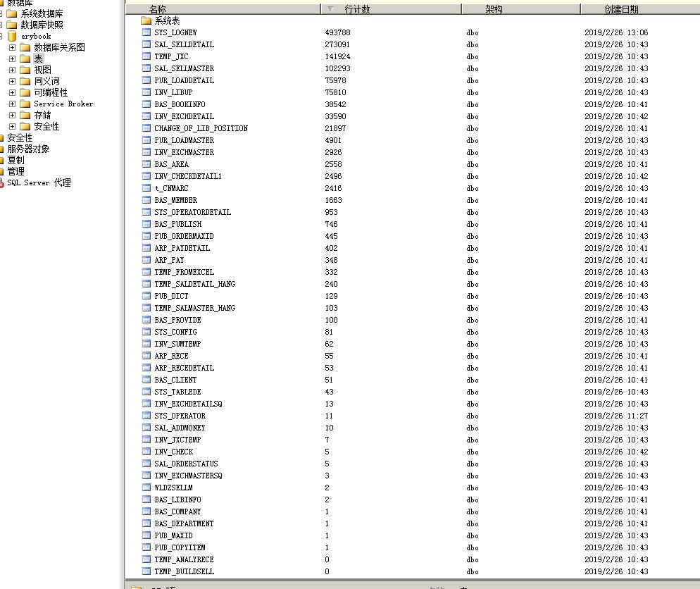This screenshot has height=589, width=700.
Task: Expand the Service Broker tree node
Action: [x=12, y=104]
